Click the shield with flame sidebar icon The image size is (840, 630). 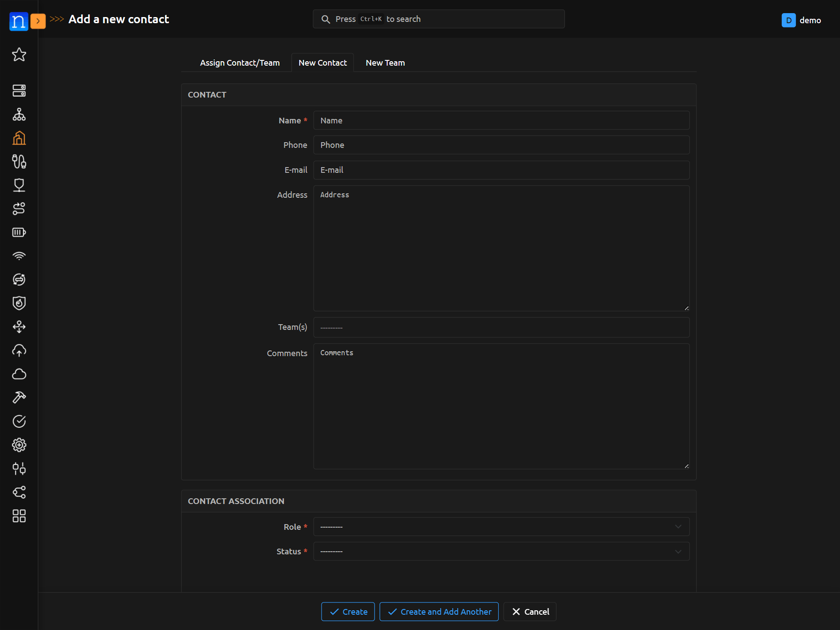click(19, 303)
